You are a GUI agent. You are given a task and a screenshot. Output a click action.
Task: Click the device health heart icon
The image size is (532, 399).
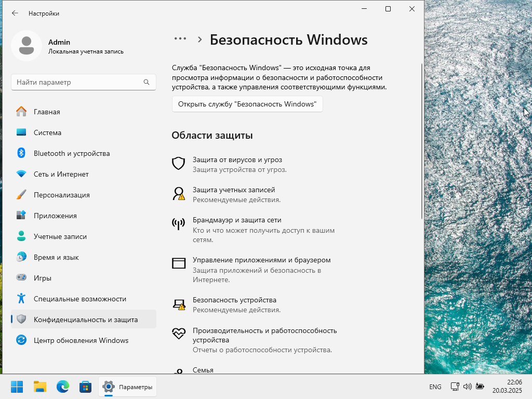coord(179,334)
